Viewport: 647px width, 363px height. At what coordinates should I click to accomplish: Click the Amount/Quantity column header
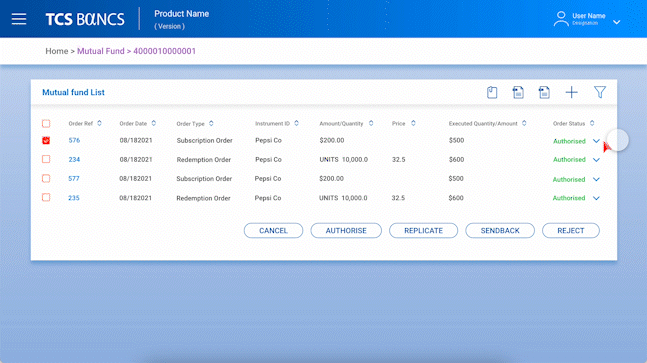click(x=341, y=124)
